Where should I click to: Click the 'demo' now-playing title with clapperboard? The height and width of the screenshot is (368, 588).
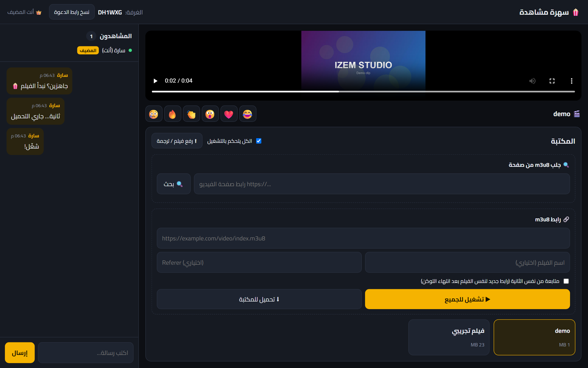[566, 114]
